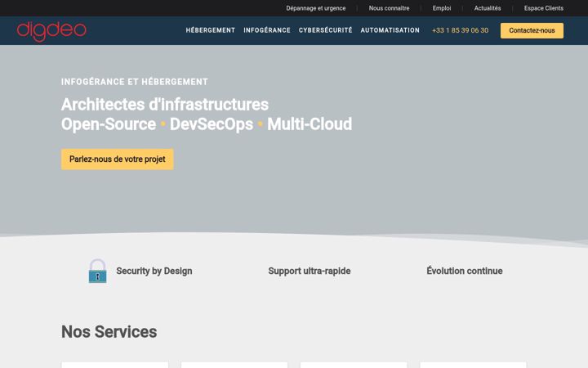The image size is (588, 368).
Task: Click the Évolution continue text
Action: [465, 271]
